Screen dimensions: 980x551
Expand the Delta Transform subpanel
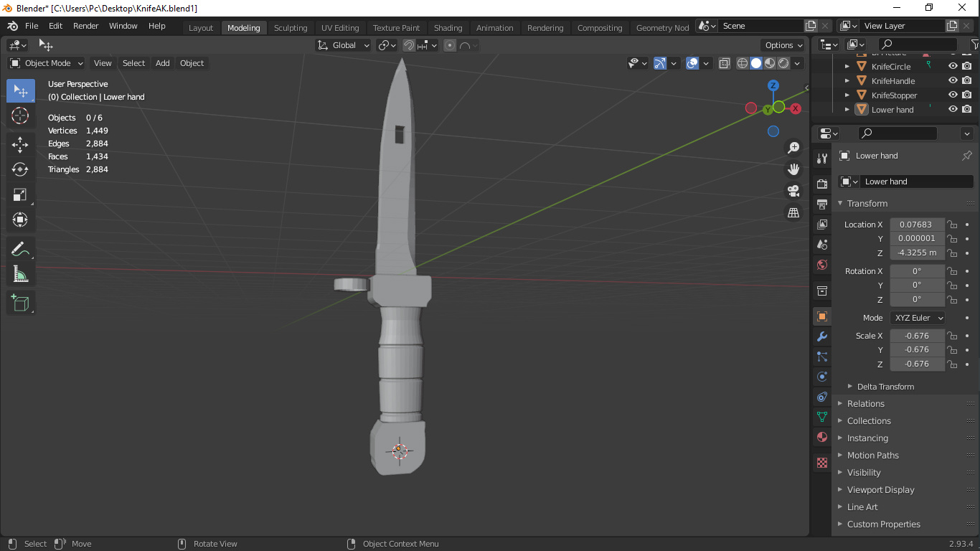point(885,386)
